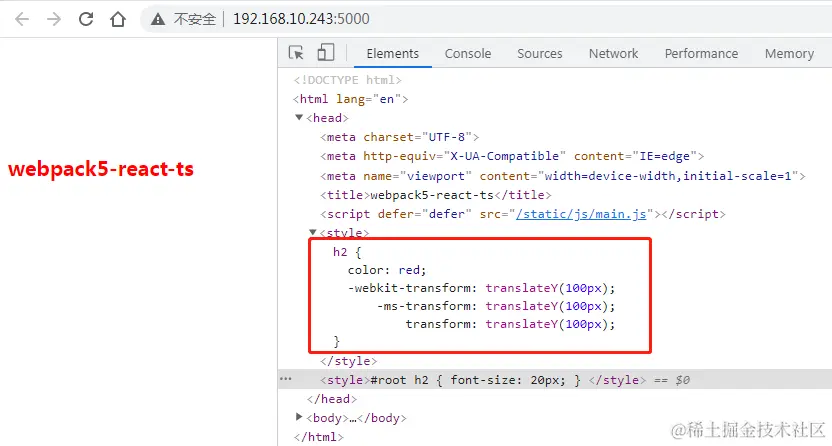
Task: Click the -webkit-transform CSS line
Action: pos(481,288)
